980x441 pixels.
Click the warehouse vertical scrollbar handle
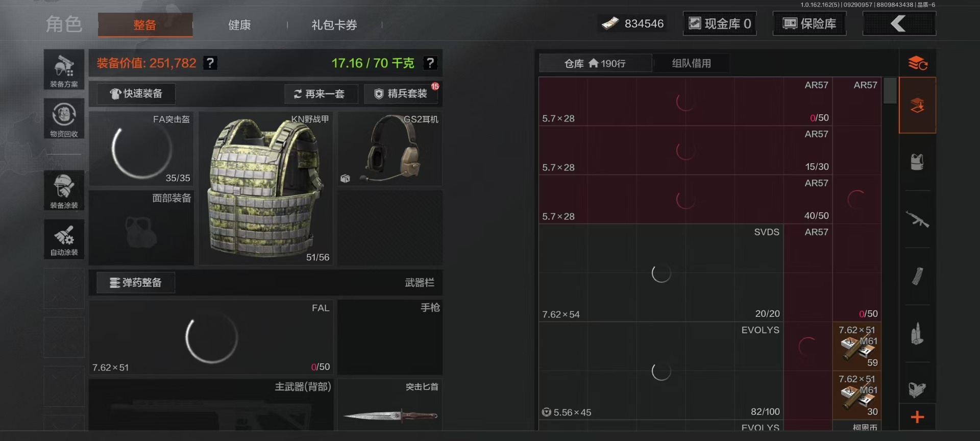[890, 90]
